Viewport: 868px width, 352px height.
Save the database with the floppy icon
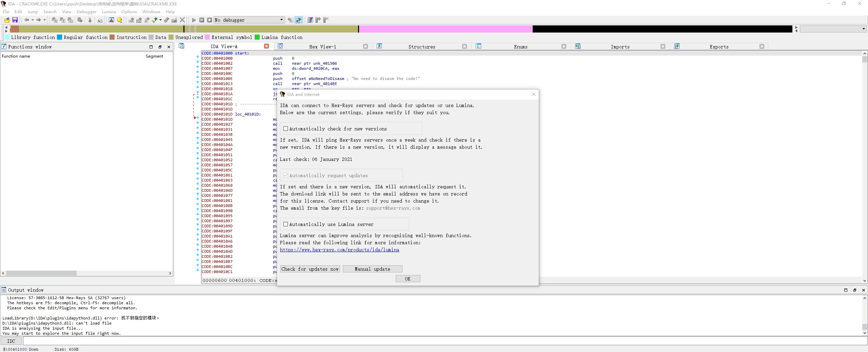(x=15, y=20)
